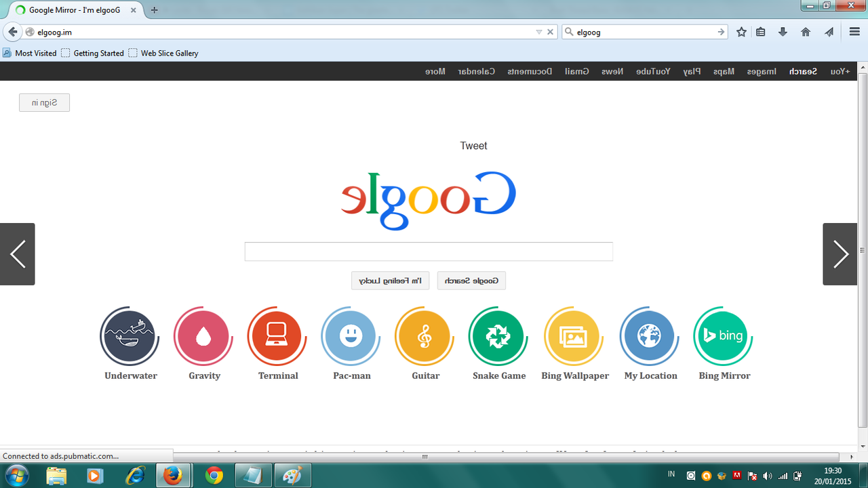This screenshot has width=868, height=488.
Task: Open mirrored Gmail nav item
Action: 577,71
